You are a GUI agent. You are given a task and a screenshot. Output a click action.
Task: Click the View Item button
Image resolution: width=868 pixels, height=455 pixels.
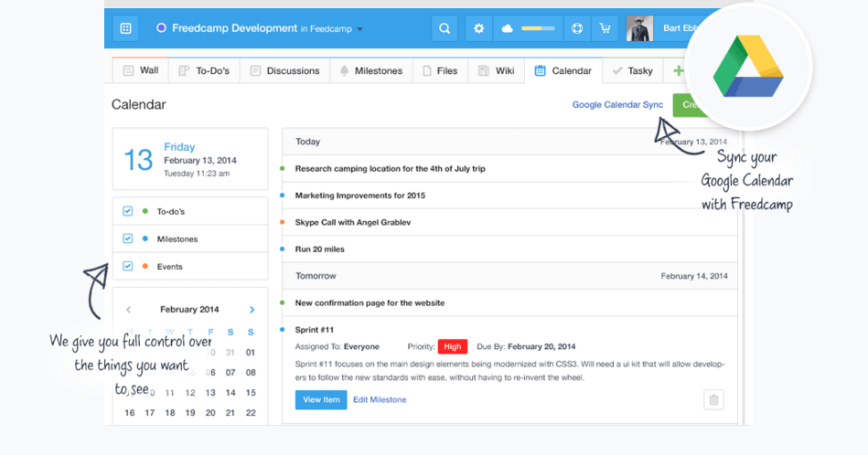(321, 399)
